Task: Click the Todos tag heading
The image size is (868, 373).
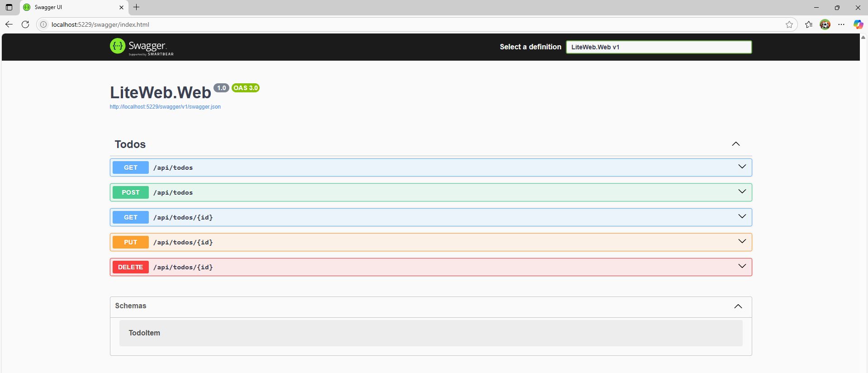Action: (x=130, y=144)
